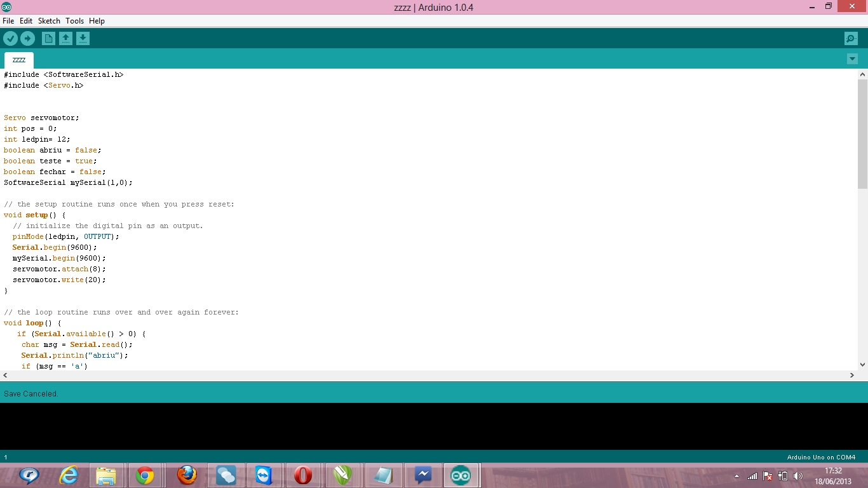The width and height of the screenshot is (868, 488).
Task: Click the Verify sketch checkmark icon
Action: (10, 39)
